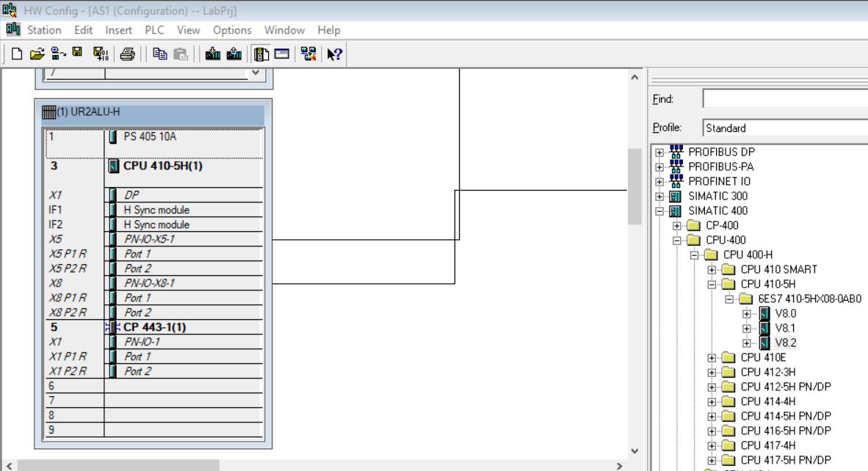Image resolution: width=868 pixels, height=471 pixels.
Task: Toggle the hardware Catalog toolbar icon
Action: click(x=261, y=54)
